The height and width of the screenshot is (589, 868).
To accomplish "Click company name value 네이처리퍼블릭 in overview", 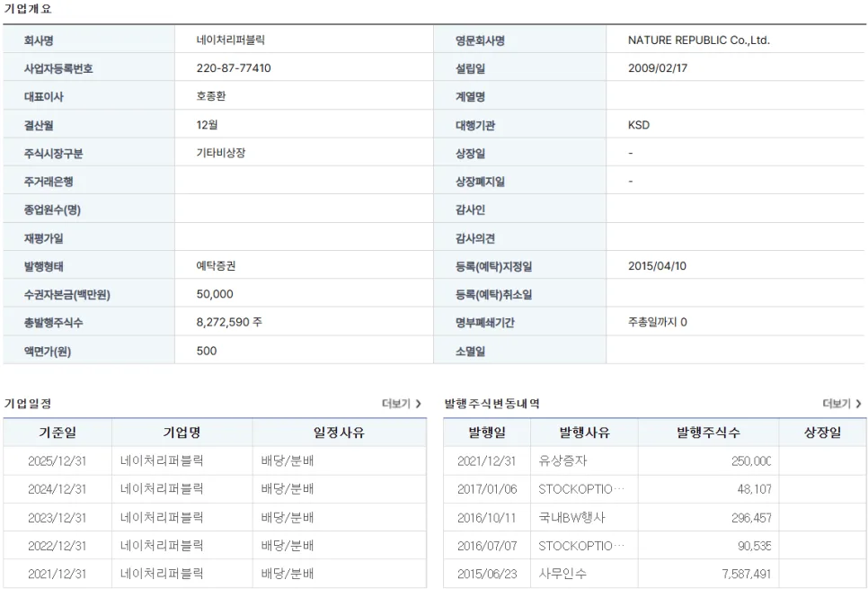I will pyautogui.click(x=231, y=40).
